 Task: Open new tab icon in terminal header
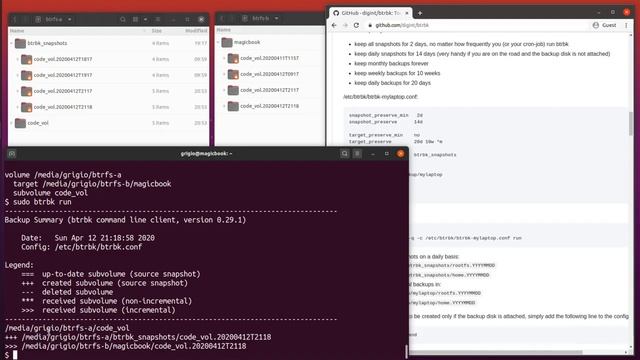pos(11,154)
